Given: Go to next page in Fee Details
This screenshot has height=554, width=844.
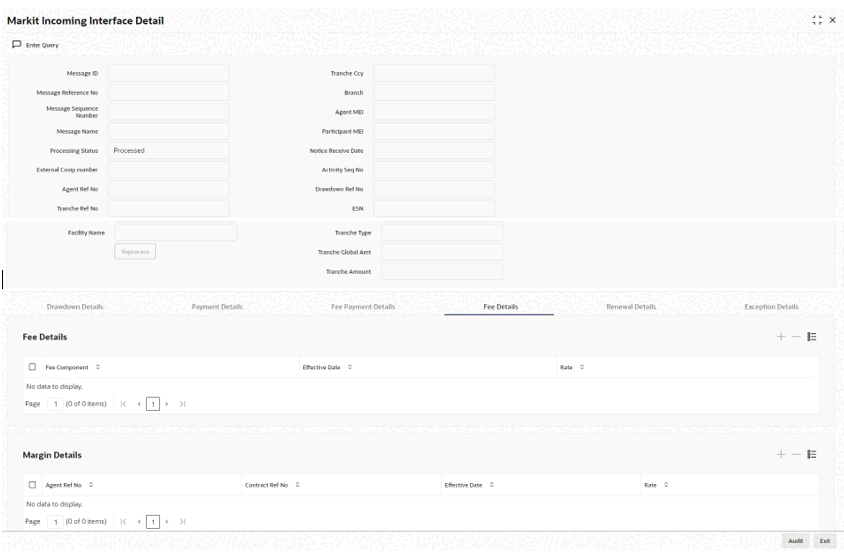Looking at the screenshot, I should tap(167, 404).
